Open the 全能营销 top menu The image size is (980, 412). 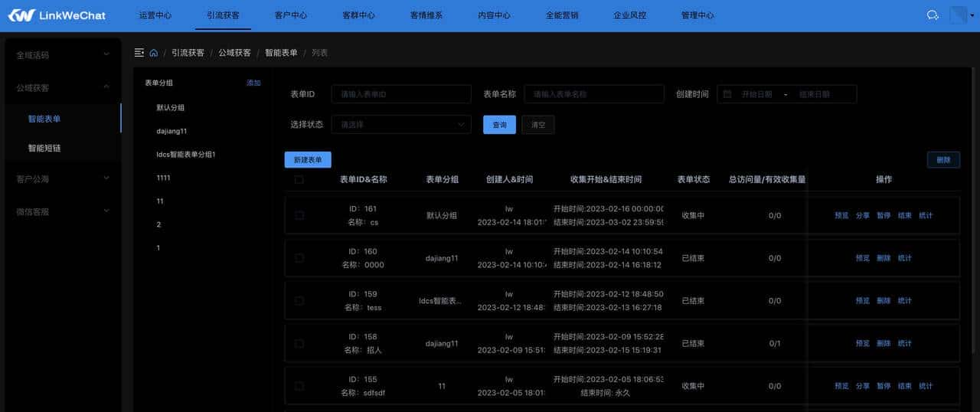pyautogui.click(x=562, y=15)
